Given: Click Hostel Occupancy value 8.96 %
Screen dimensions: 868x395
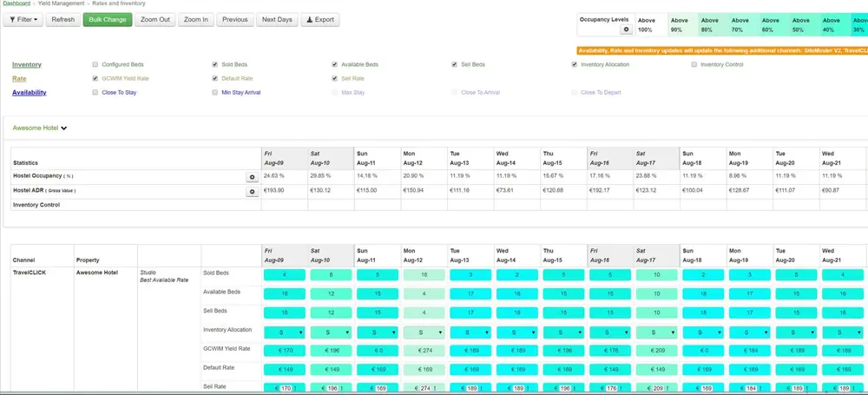Looking at the screenshot, I should tap(739, 175).
